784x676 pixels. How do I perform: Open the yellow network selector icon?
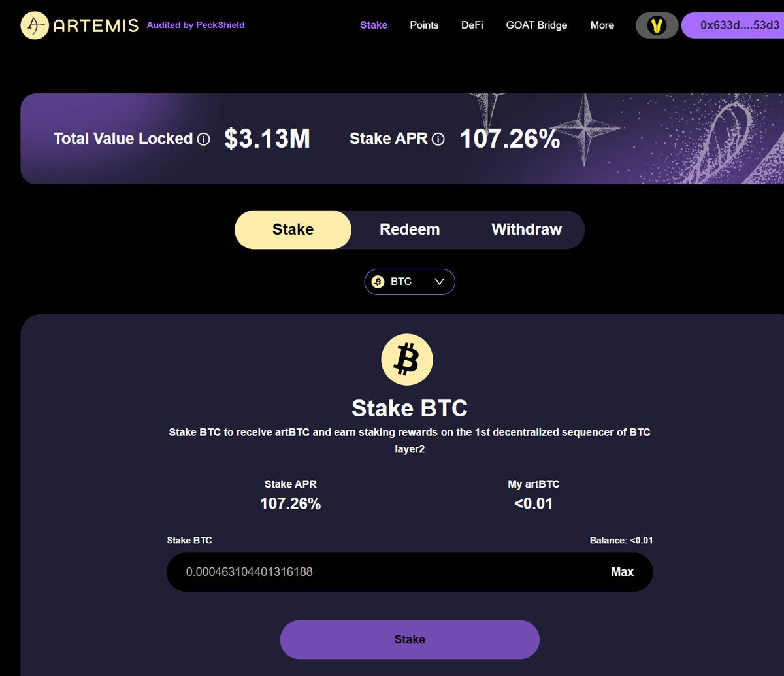[657, 25]
